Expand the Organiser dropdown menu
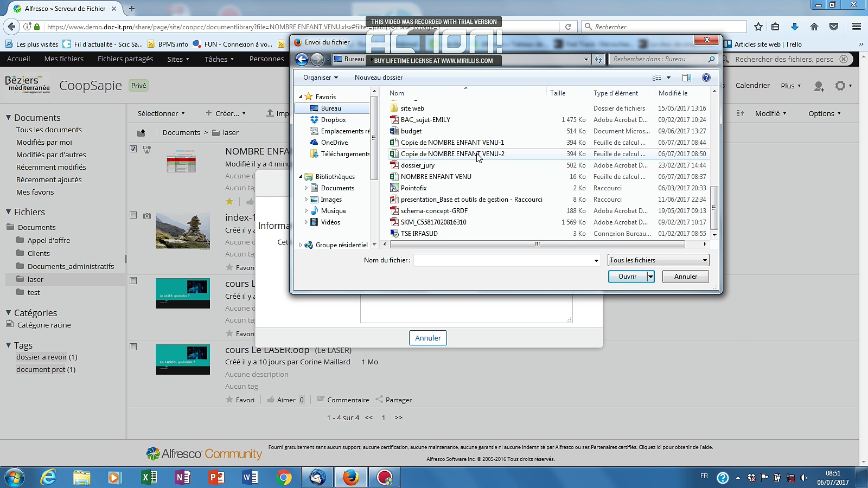 tap(320, 78)
